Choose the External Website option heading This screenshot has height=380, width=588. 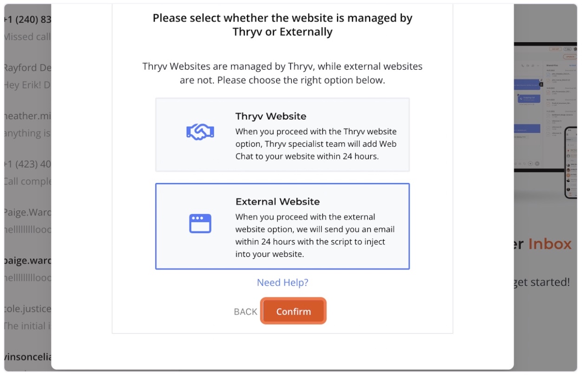(278, 202)
